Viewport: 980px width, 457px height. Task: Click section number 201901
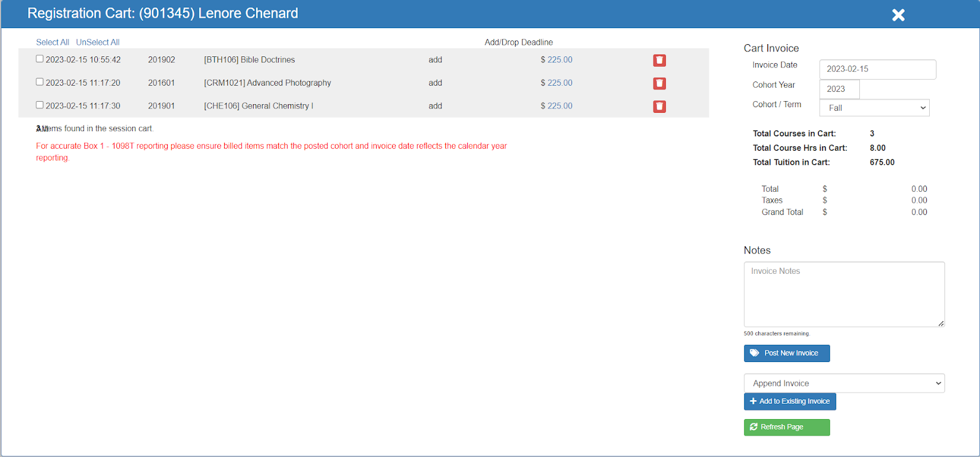[162, 106]
